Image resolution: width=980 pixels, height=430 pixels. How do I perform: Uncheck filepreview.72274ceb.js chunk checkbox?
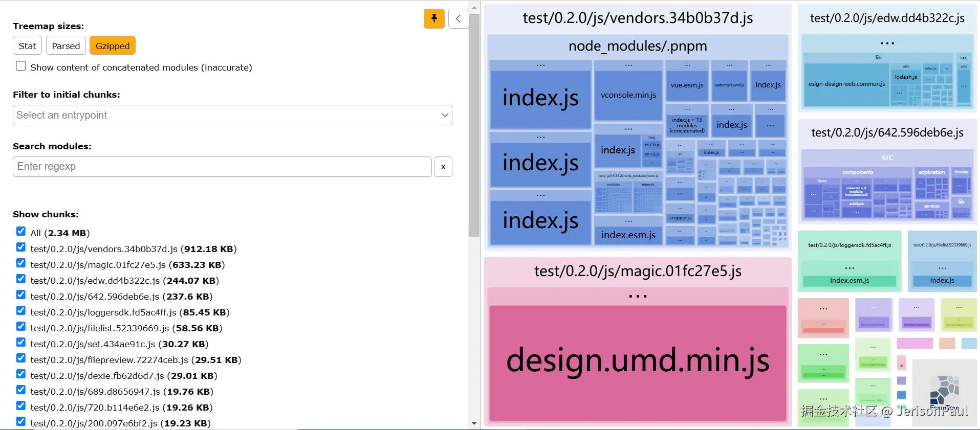[21, 358]
